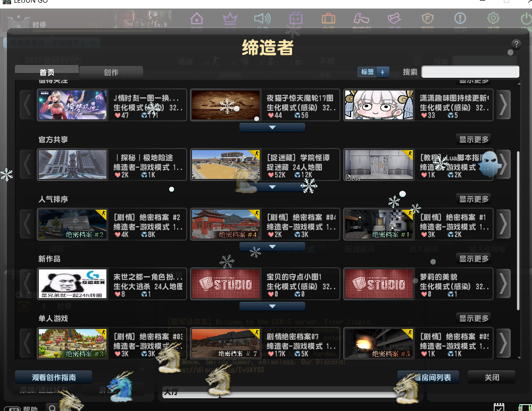Click 显示更多 for the 官方共享 section
Screen dimensions: 532x411
473,139
